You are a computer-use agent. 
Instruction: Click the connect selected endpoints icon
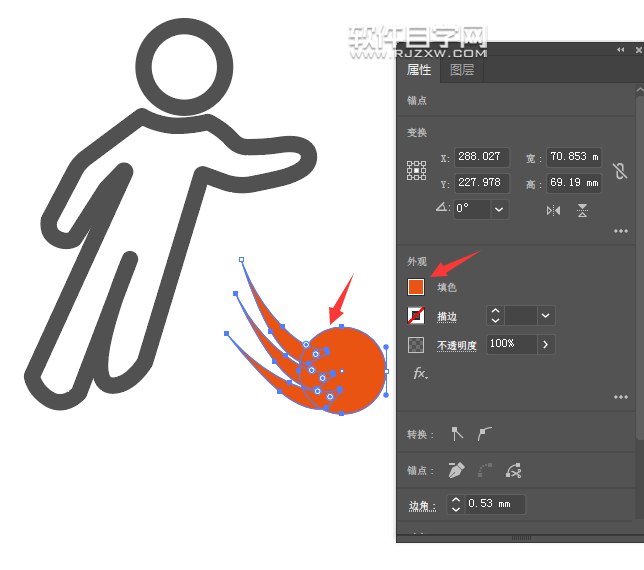pos(485,470)
